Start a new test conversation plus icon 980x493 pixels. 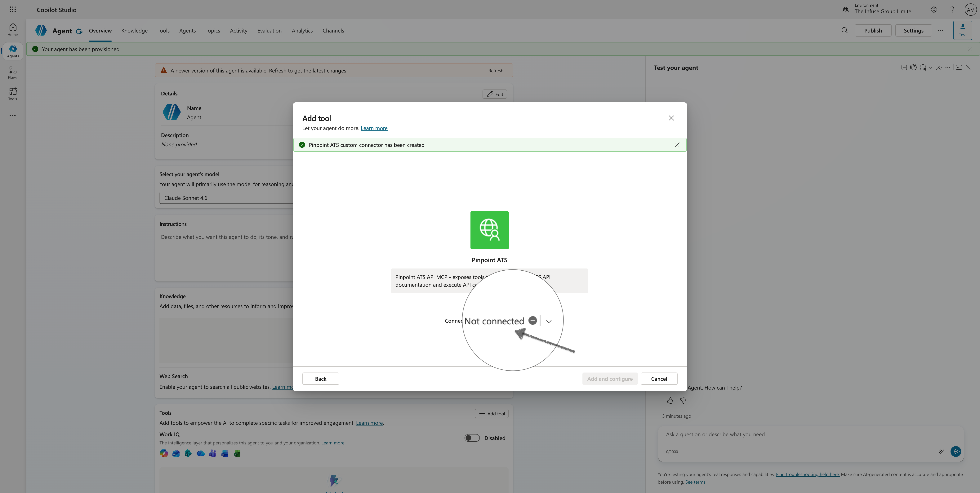point(904,67)
